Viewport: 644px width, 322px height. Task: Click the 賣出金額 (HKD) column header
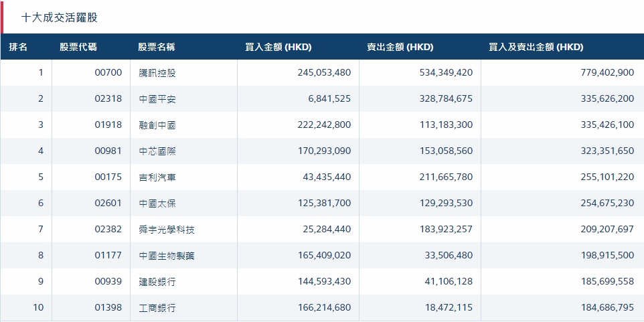pyautogui.click(x=400, y=48)
